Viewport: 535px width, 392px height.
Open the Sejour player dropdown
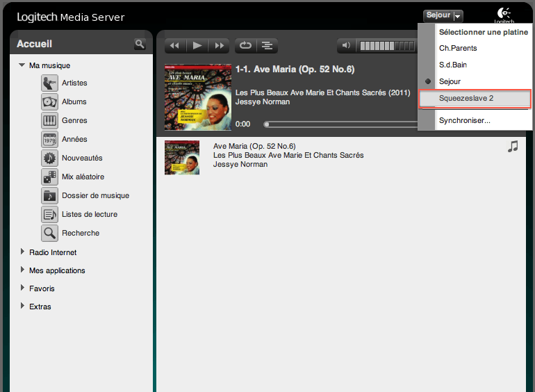point(443,15)
